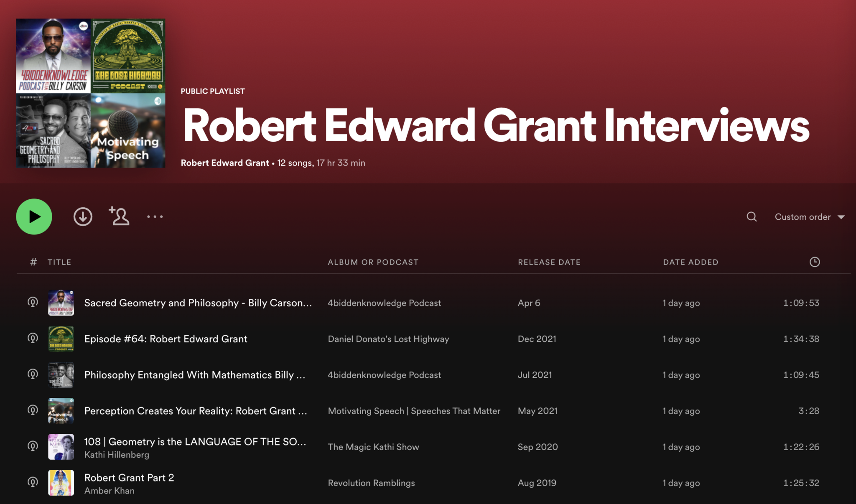Switch sorting by clicking the TITLE column header
Image resolution: width=856 pixels, height=504 pixels.
[x=59, y=262]
